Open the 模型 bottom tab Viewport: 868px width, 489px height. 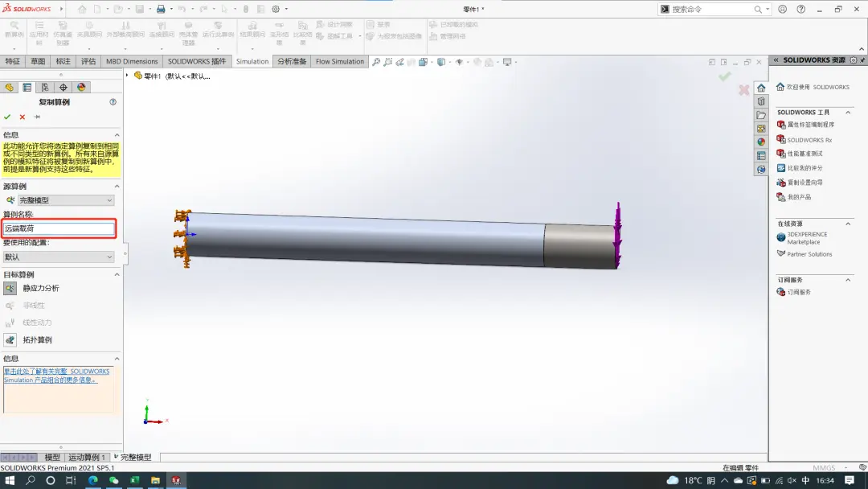pyautogui.click(x=52, y=458)
